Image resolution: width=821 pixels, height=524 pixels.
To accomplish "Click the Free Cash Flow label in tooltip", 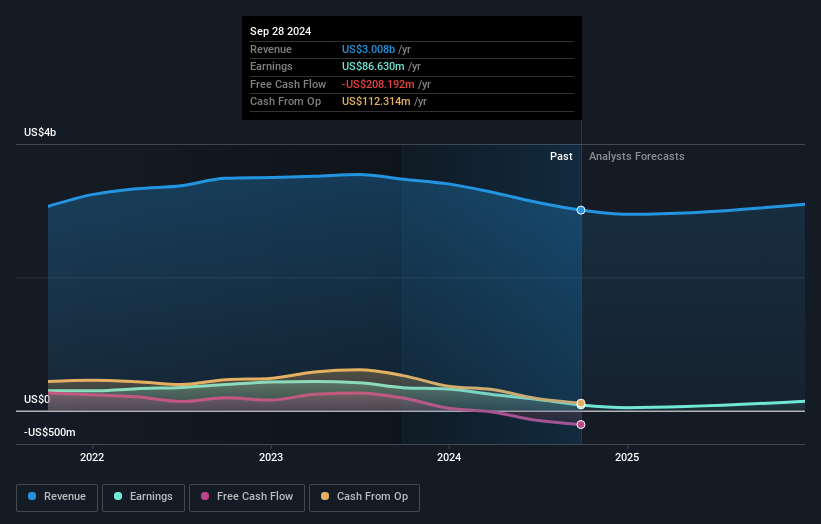I will coord(288,84).
